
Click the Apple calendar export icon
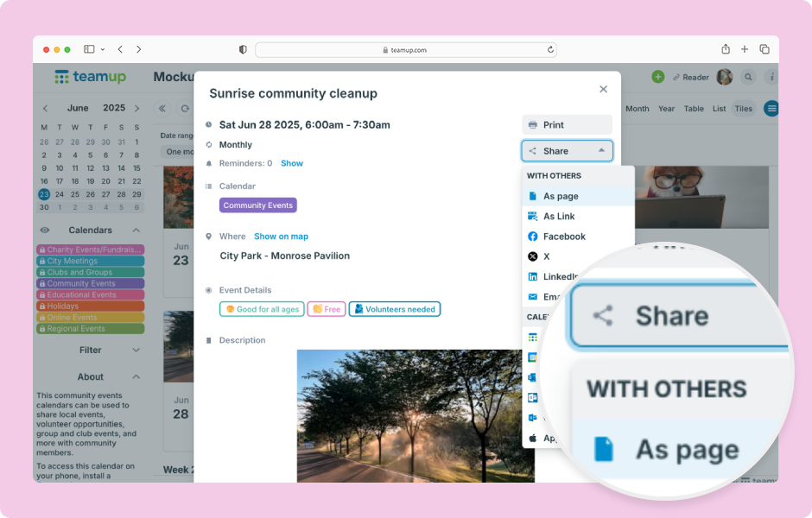(x=532, y=439)
